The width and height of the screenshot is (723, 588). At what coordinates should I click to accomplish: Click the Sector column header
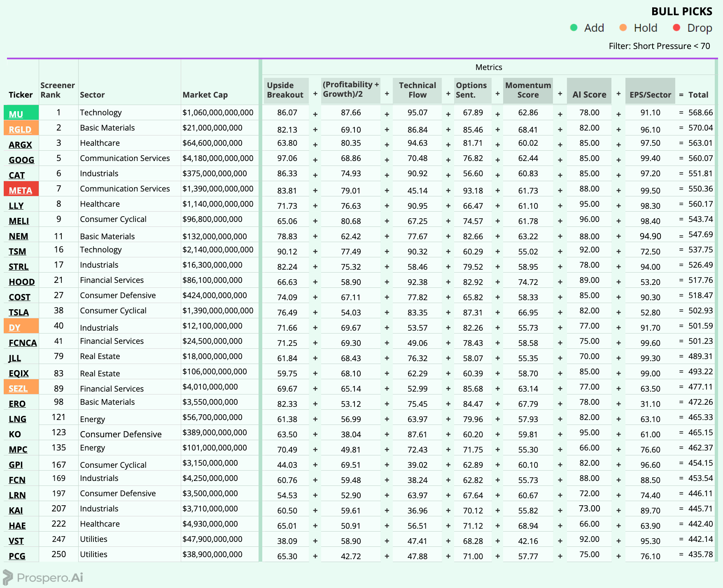click(92, 95)
